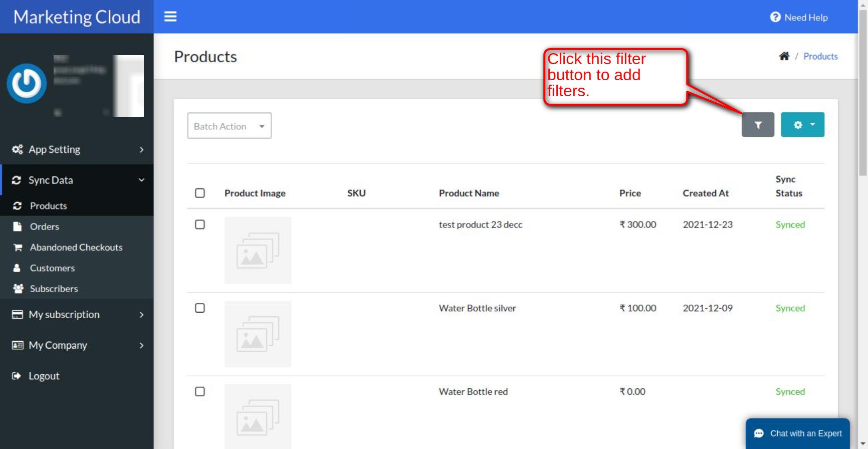Image resolution: width=868 pixels, height=449 pixels.
Task: Open Chat with an Expert button
Action: (x=798, y=433)
